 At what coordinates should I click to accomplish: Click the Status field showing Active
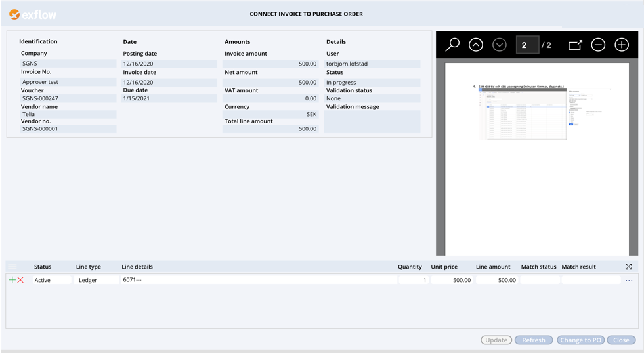(52, 280)
